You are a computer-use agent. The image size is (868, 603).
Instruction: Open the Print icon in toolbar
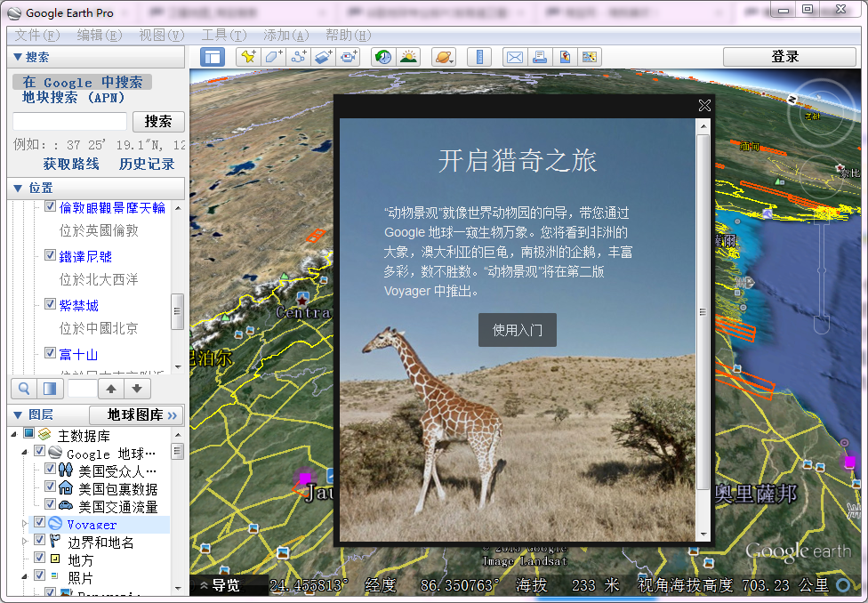pos(540,57)
